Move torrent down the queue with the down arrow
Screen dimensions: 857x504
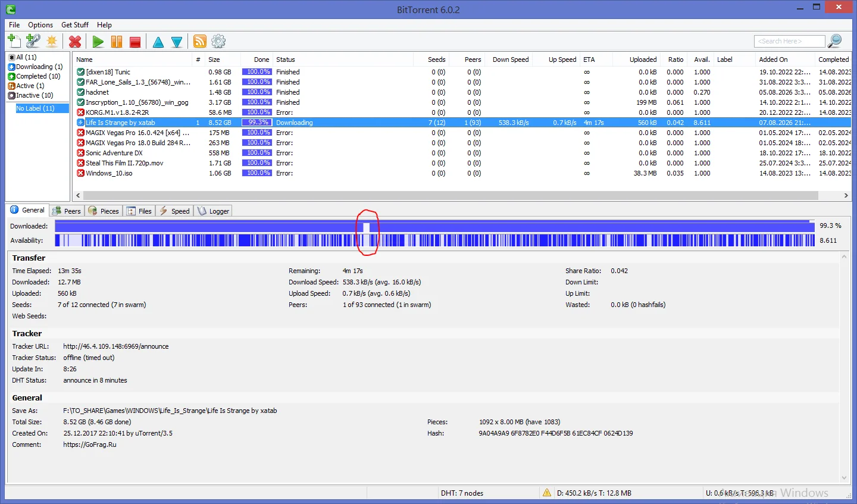point(177,42)
